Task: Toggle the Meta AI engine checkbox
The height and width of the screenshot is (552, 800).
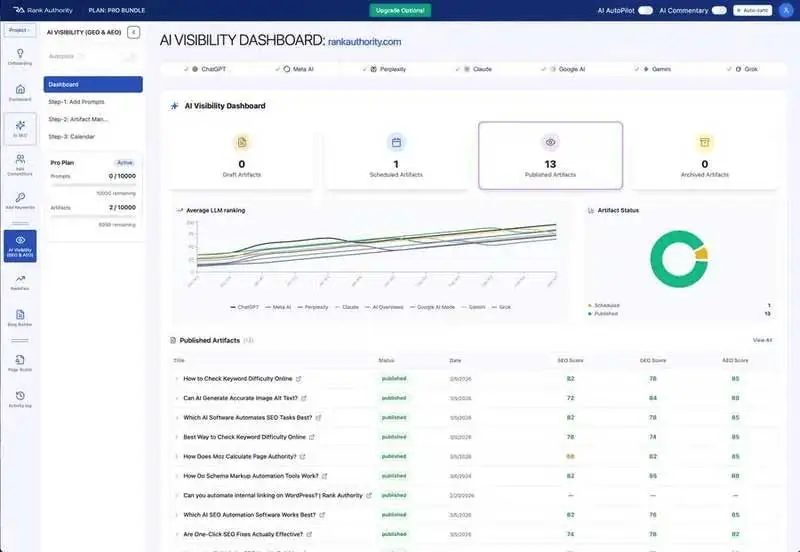Action: [x=277, y=69]
